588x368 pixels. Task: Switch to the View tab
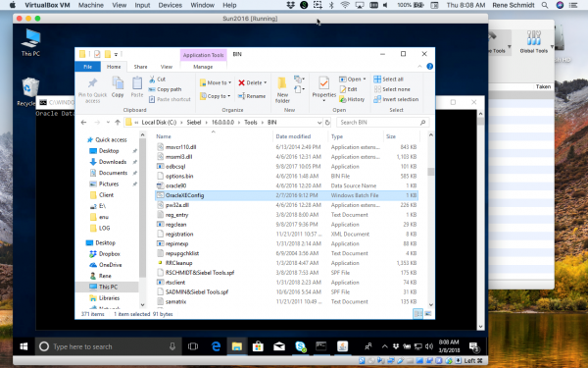coord(167,67)
